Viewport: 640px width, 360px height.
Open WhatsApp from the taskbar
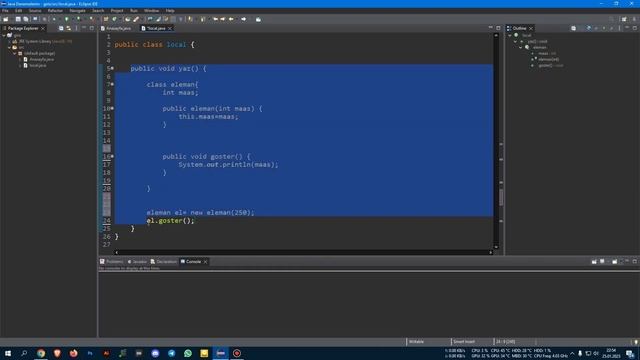tap(188, 353)
